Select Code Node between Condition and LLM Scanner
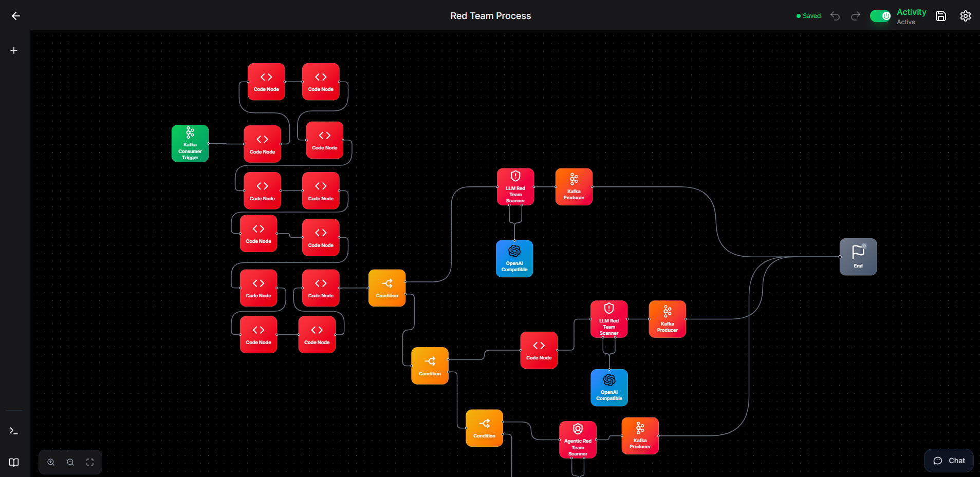The height and width of the screenshot is (477, 980). point(539,350)
